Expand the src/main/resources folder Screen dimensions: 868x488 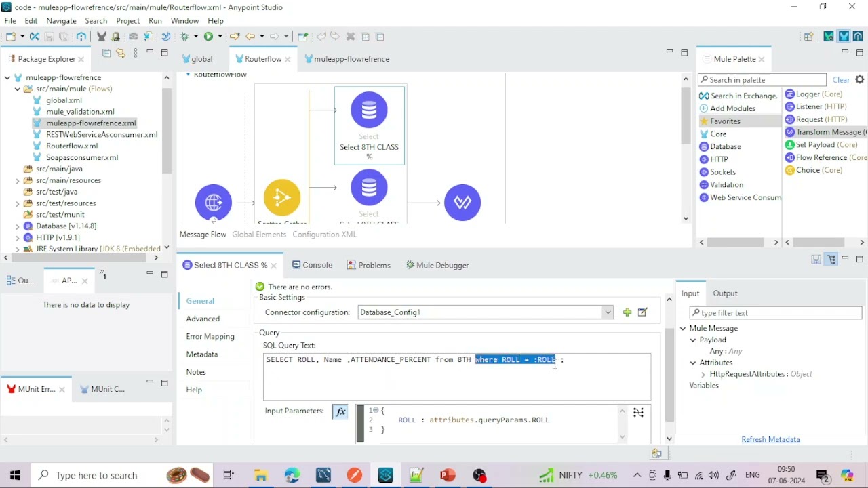coord(18,180)
